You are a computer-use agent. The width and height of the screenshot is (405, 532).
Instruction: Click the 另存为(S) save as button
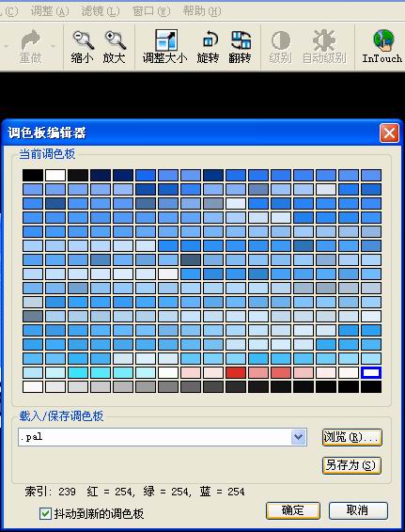pyautogui.click(x=351, y=465)
